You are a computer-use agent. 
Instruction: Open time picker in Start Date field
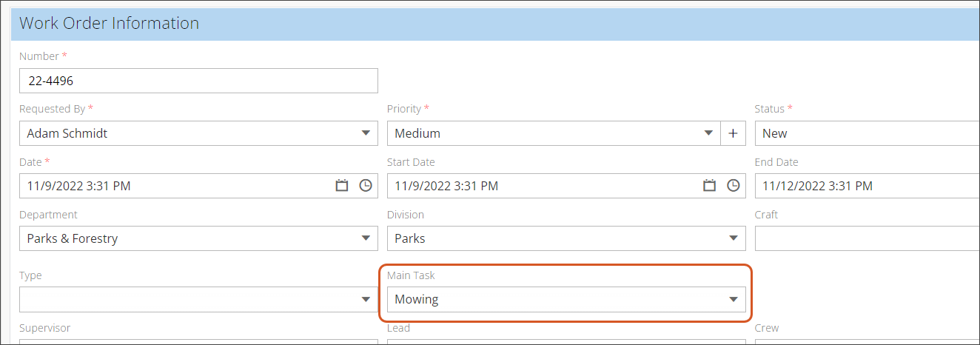pos(734,186)
